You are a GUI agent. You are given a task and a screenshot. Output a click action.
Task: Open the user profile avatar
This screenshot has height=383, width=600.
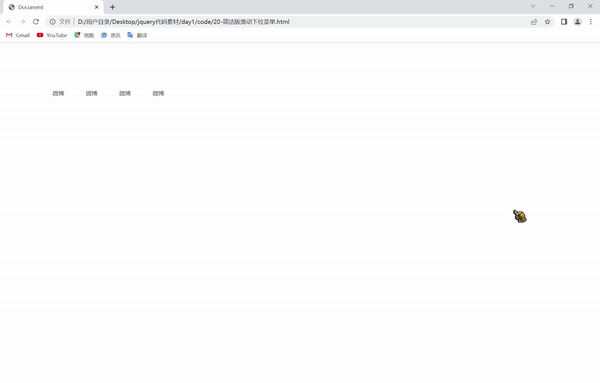pyautogui.click(x=577, y=22)
